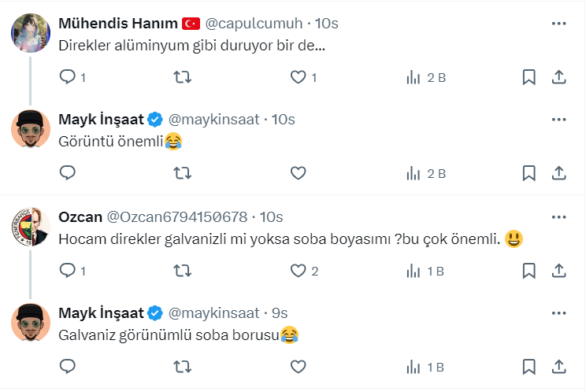Like the tweet by Mühendis Hanım

point(298,77)
